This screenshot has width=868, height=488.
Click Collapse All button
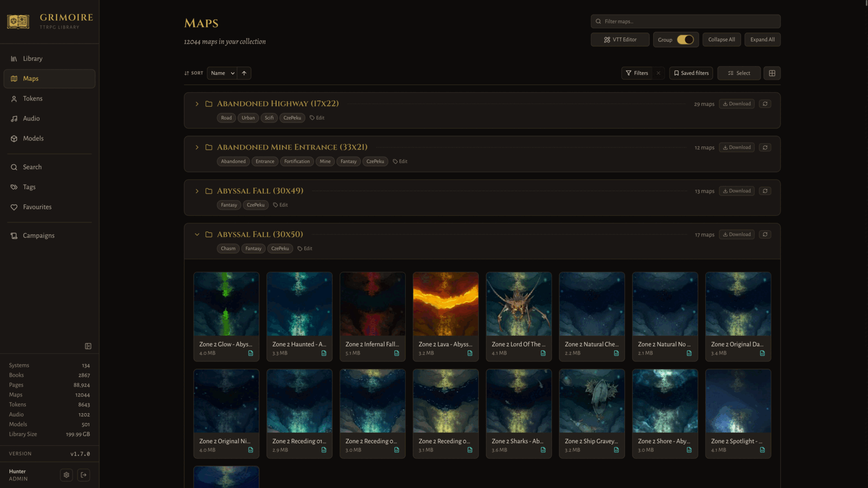click(x=722, y=40)
